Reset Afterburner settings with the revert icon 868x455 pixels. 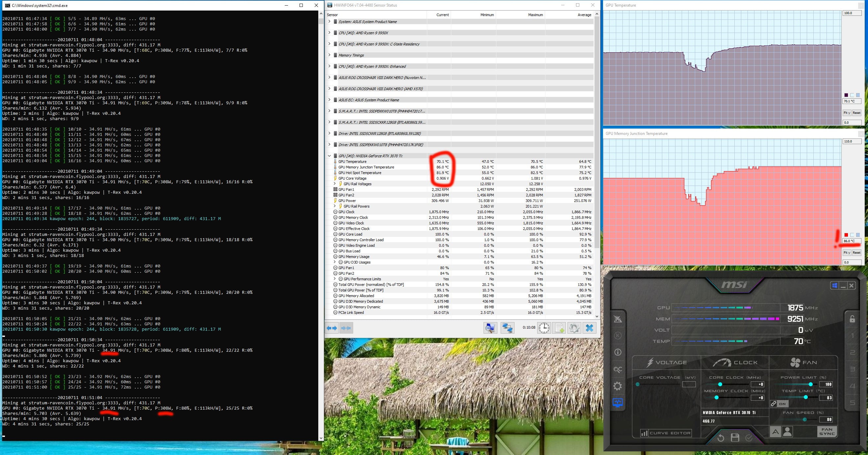coord(721,438)
